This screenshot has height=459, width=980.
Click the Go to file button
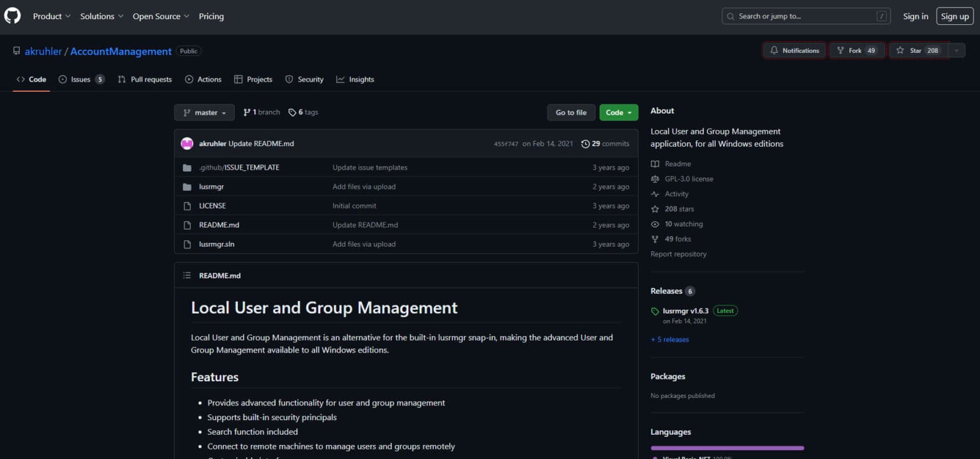[570, 112]
